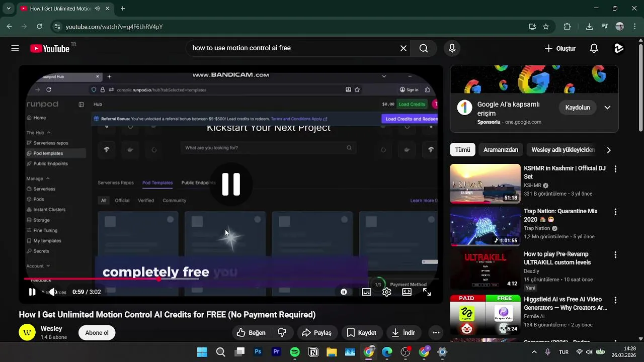Open KSHMR in Kashmir video thumbnail
This screenshot has height=362, width=644.
[x=485, y=184]
